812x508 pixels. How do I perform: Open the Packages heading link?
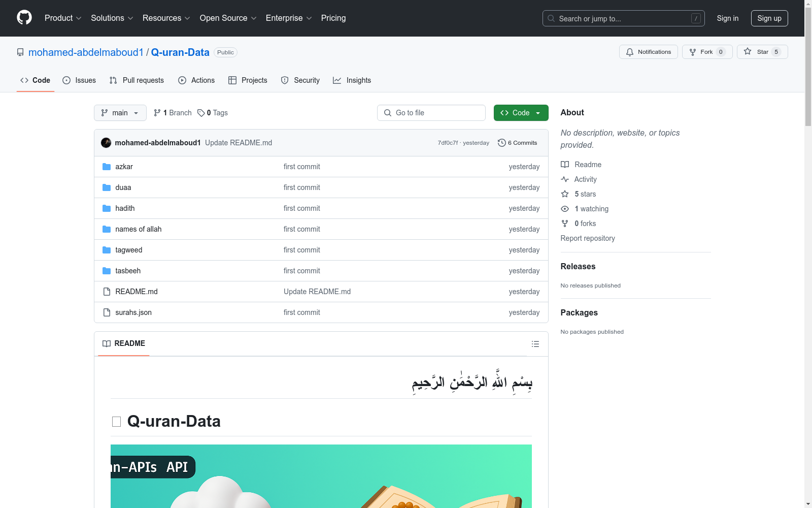[x=579, y=312]
